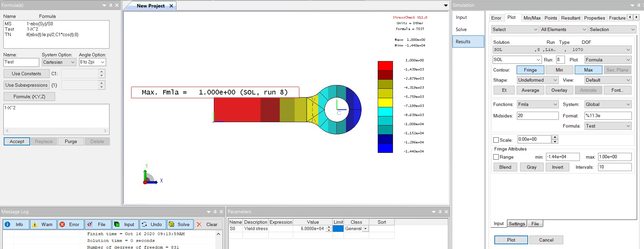644x249 pixels.
Task: Click the Error filter icon in Message Log
Action: 62,224
